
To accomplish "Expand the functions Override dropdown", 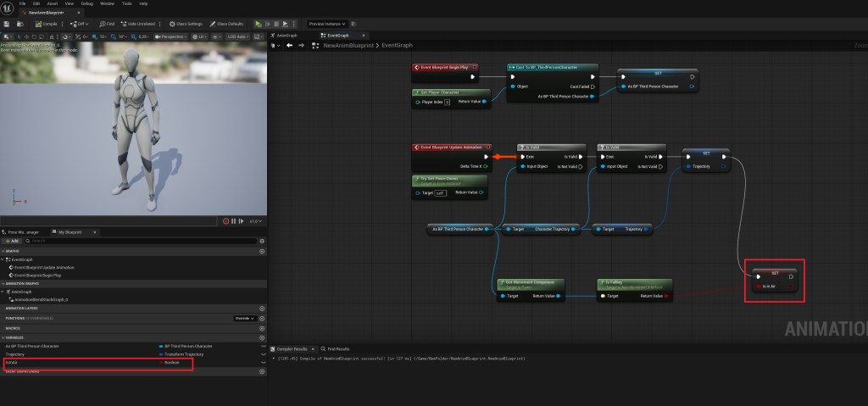I will [x=244, y=318].
